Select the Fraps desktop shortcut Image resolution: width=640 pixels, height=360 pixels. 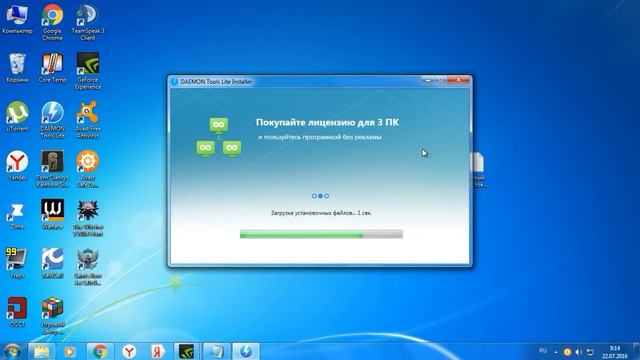coord(17,264)
